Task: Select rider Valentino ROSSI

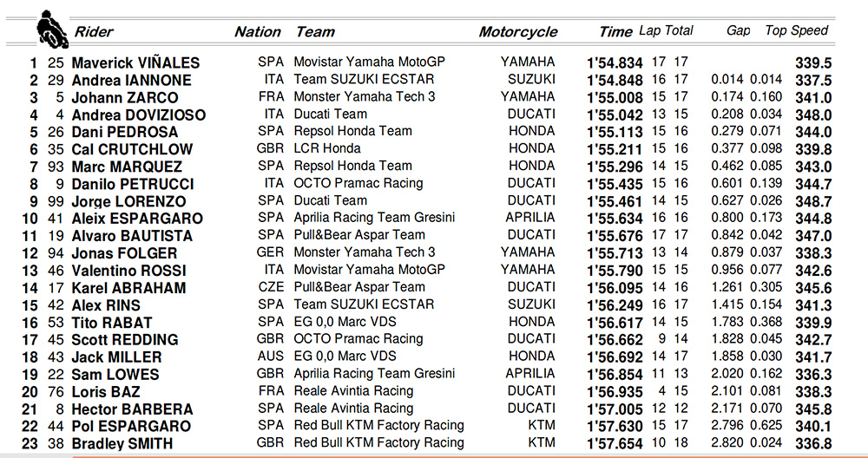Action: pyautogui.click(x=129, y=271)
